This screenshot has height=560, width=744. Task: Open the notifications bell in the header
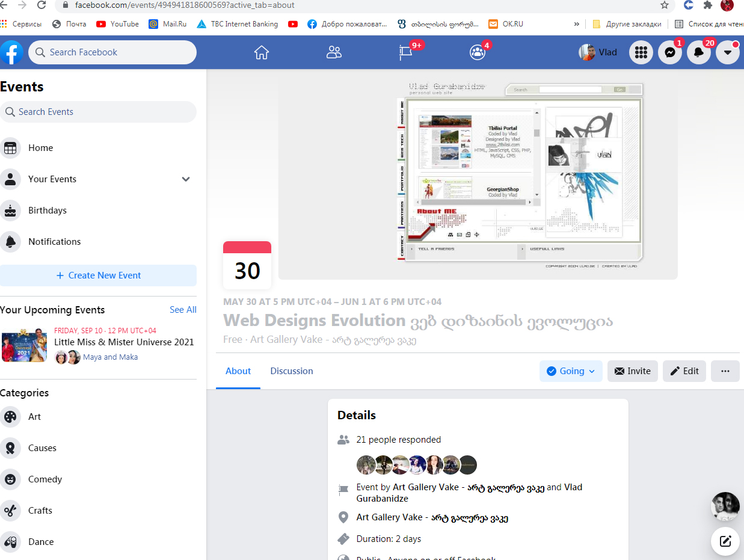pyautogui.click(x=698, y=53)
